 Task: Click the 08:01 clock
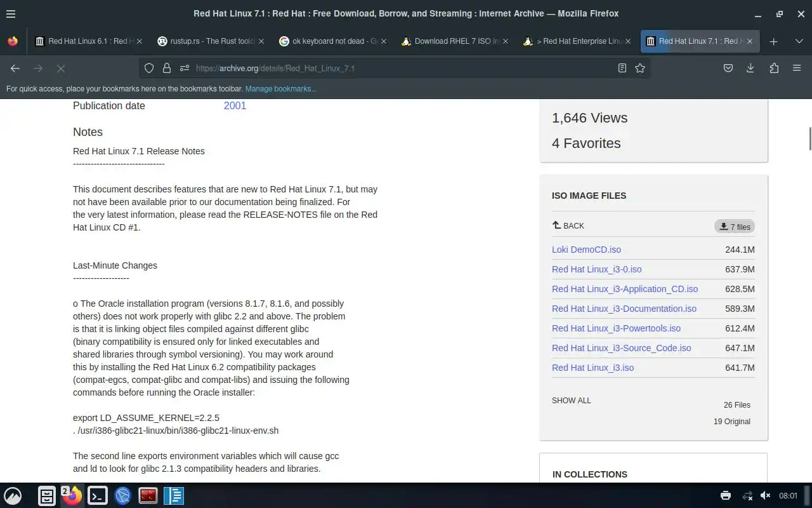point(788,496)
